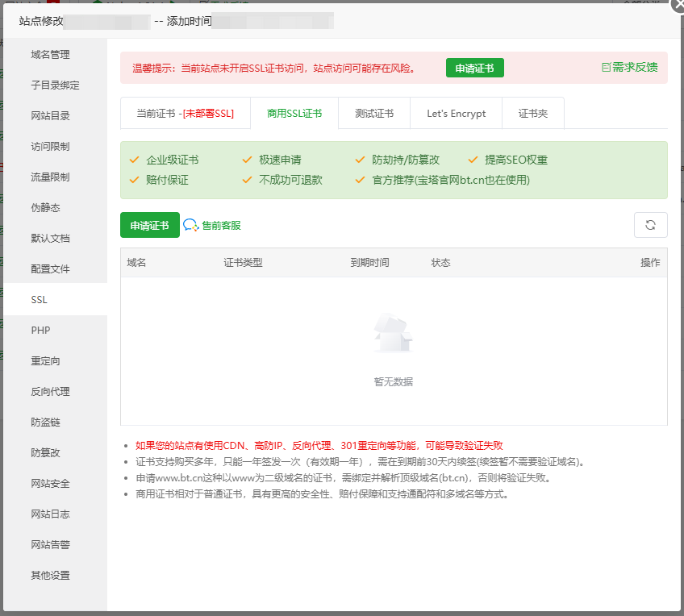This screenshot has width=684, height=616.
Task: Open the 证书夹 tab
Action: coord(532,113)
